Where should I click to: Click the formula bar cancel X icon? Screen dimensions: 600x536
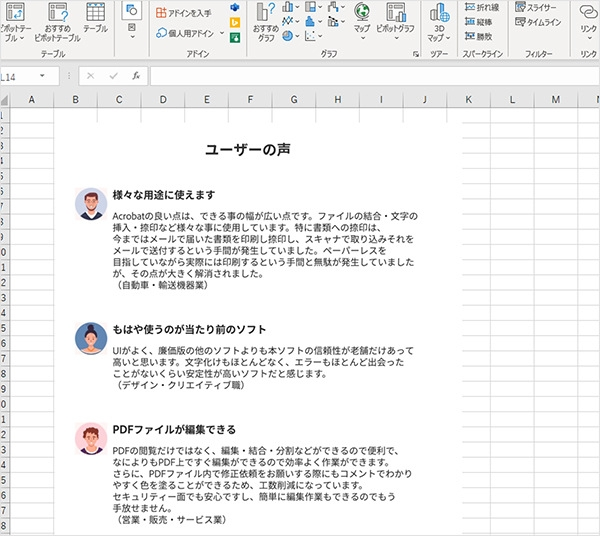click(x=90, y=76)
